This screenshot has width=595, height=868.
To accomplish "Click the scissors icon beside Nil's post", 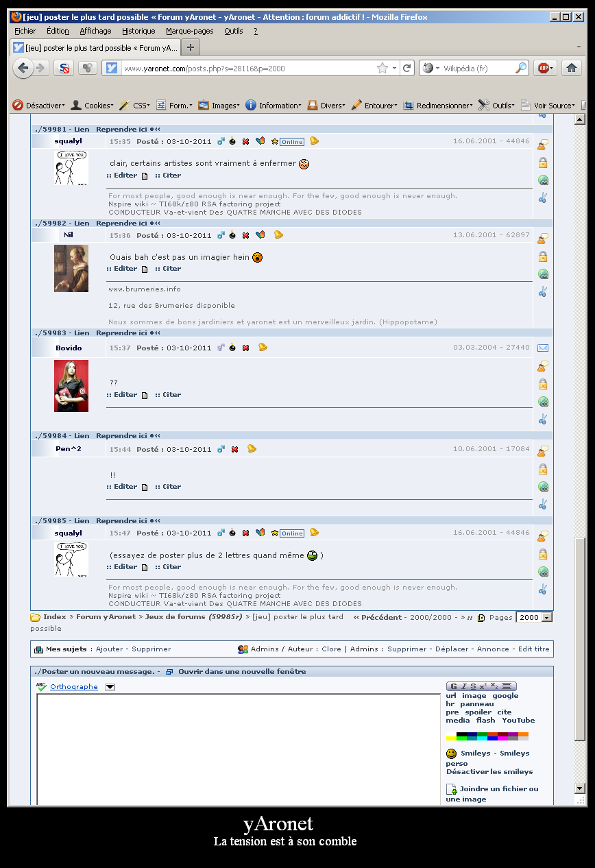I will click(x=543, y=292).
